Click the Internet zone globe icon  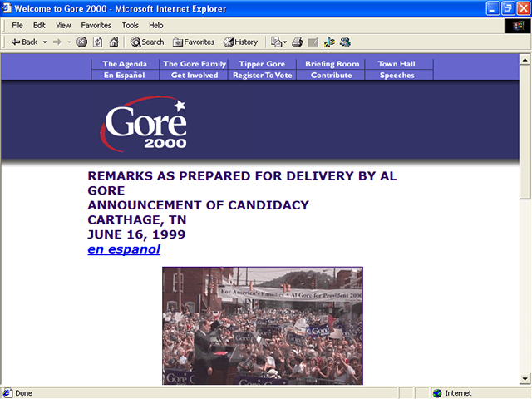click(437, 393)
